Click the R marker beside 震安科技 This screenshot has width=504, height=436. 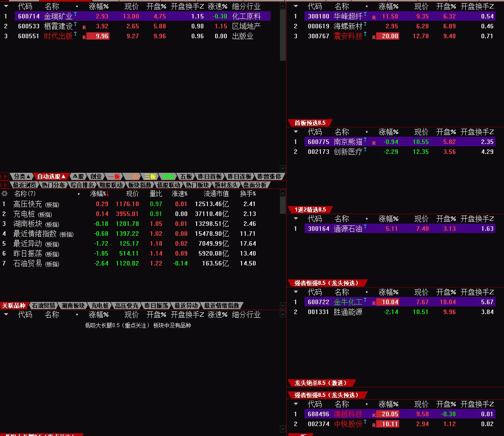point(374,37)
